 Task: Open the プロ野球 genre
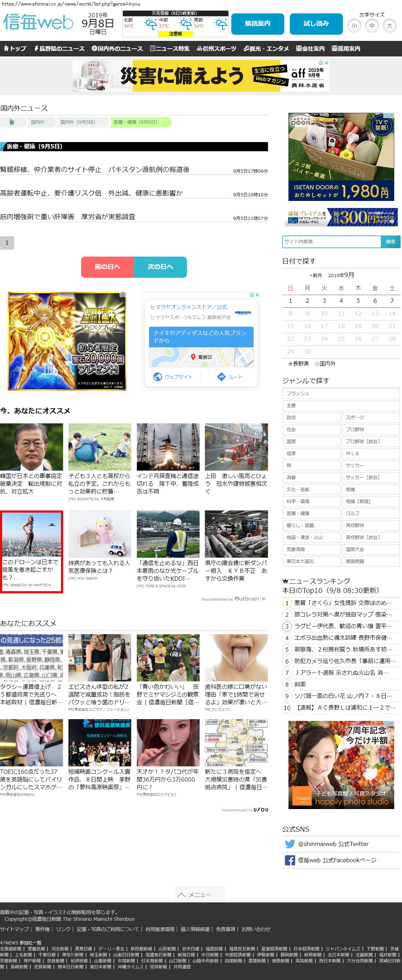click(x=370, y=429)
